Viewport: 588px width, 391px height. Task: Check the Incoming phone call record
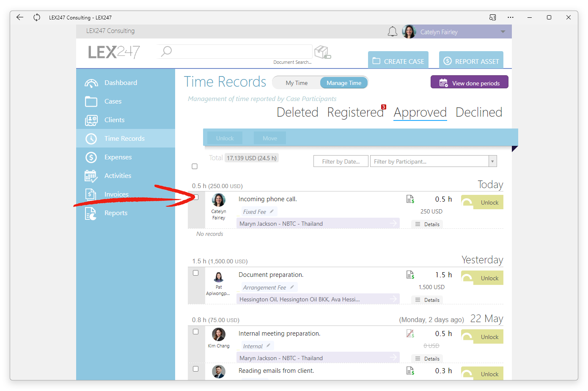[196, 197]
